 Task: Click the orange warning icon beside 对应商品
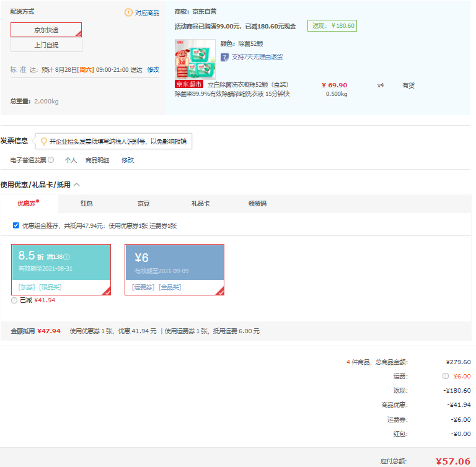coord(128,12)
